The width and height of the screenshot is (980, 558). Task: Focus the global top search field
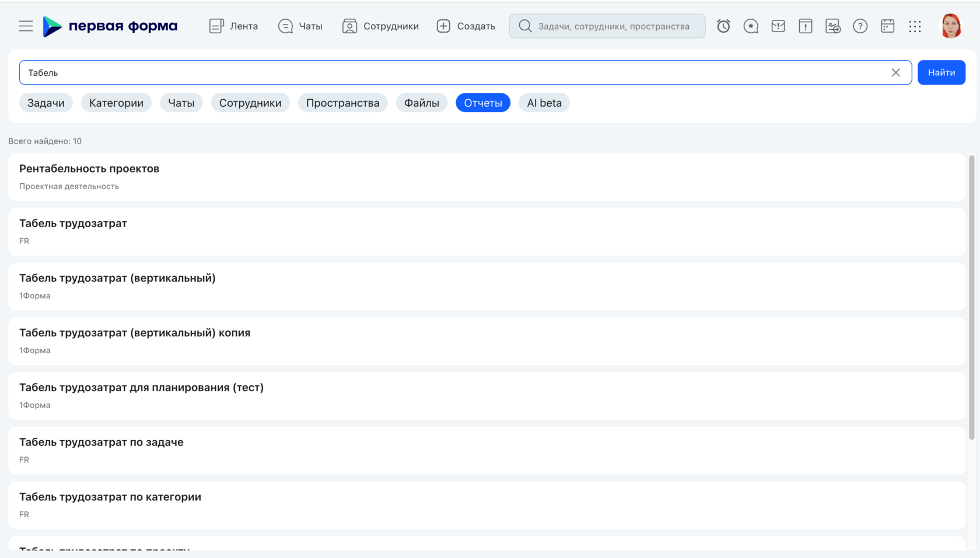click(607, 26)
